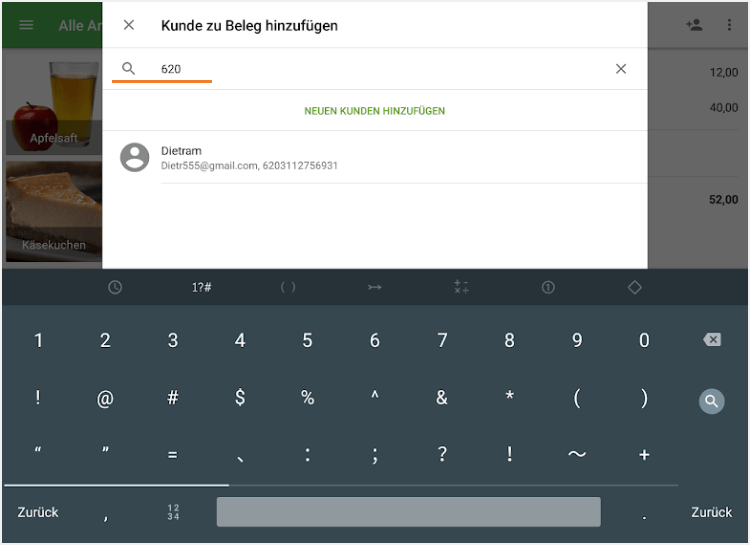750x545 pixels.
Task: Tap the keyboard space bar
Action: pos(408,512)
